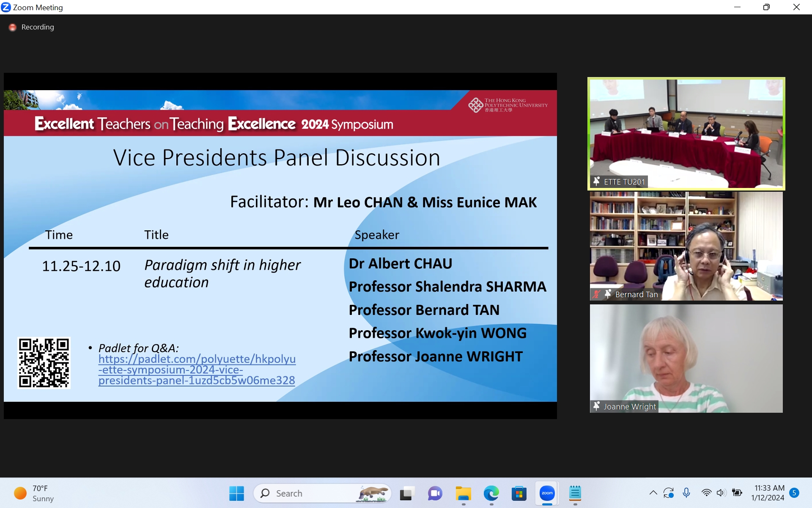
Task: Open Microsoft Edge from taskbar
Action: (491, 493)
